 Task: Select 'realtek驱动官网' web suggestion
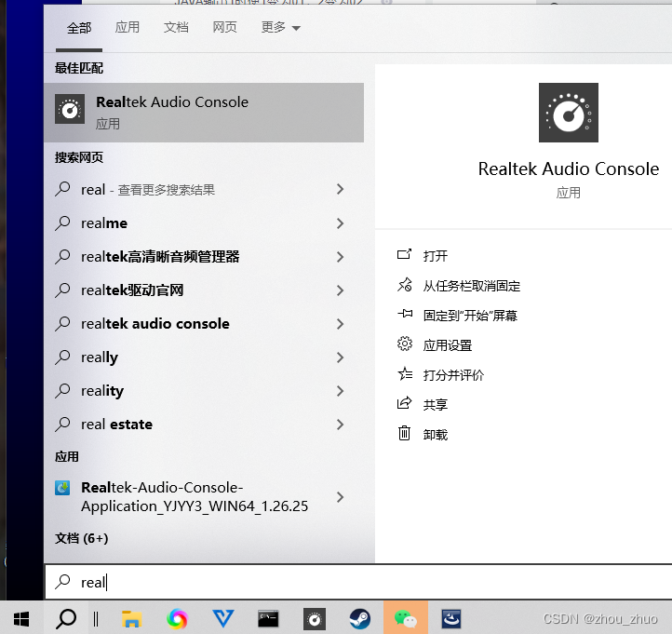(x=132, y=290)
